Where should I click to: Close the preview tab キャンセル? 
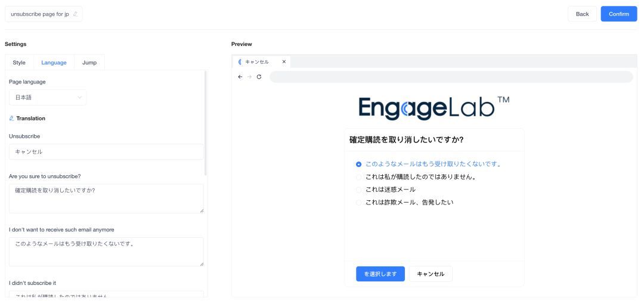(284, 62)
